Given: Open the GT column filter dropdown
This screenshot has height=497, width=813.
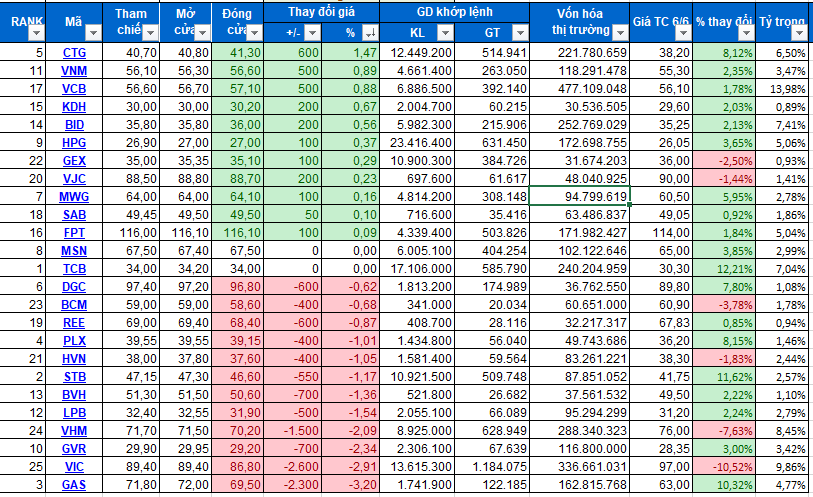Looking at the screenshot, I should (520, 34).
